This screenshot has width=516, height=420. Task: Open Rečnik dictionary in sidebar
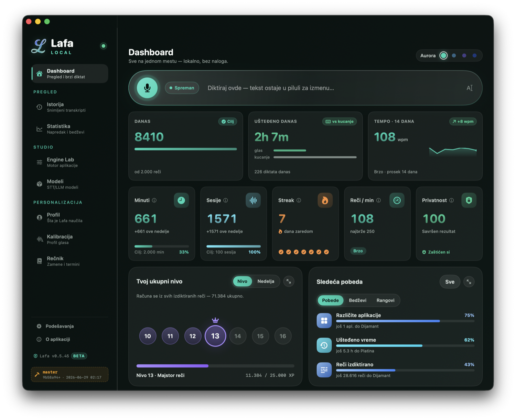click(70, 261)
